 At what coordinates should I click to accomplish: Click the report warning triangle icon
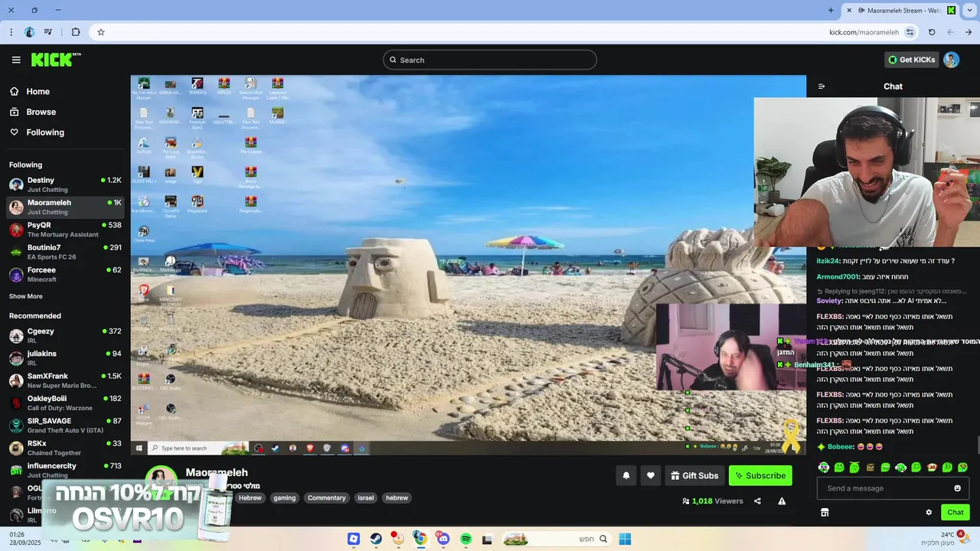click(x=782, y=501)
